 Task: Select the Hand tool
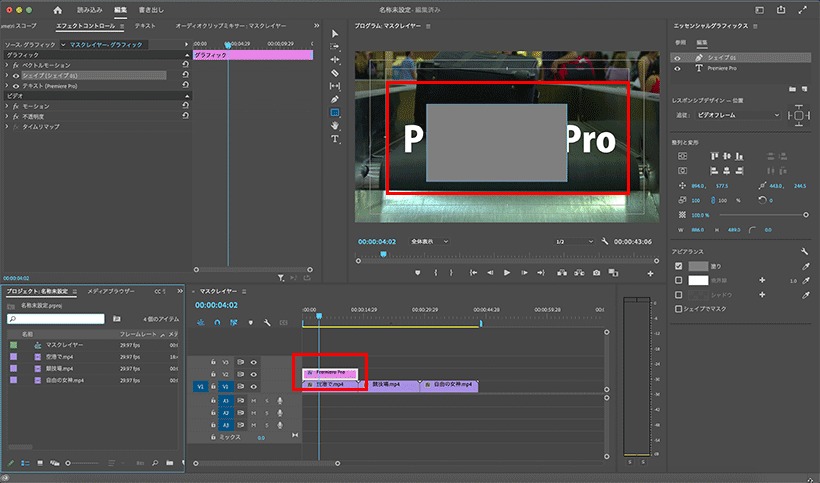(335, 125)
